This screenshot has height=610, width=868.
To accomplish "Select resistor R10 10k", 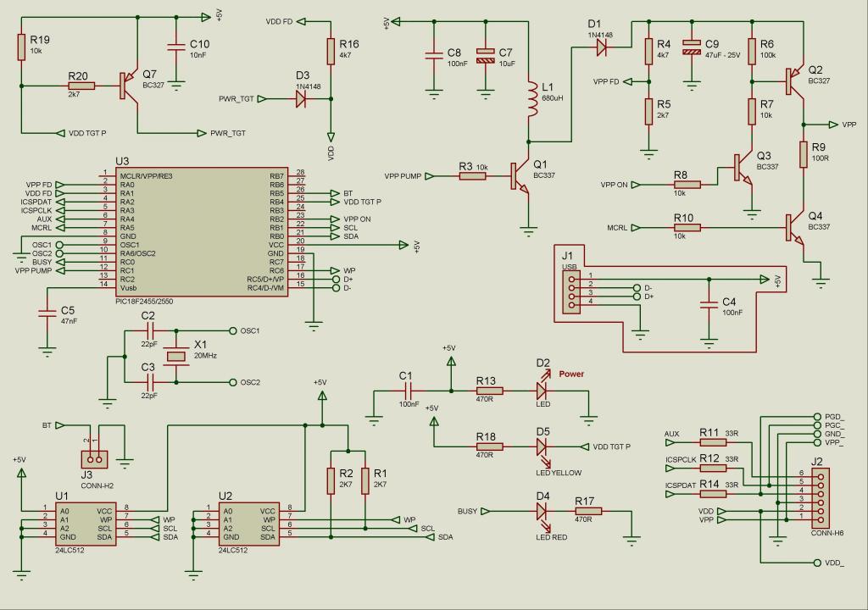I will 687,228.
